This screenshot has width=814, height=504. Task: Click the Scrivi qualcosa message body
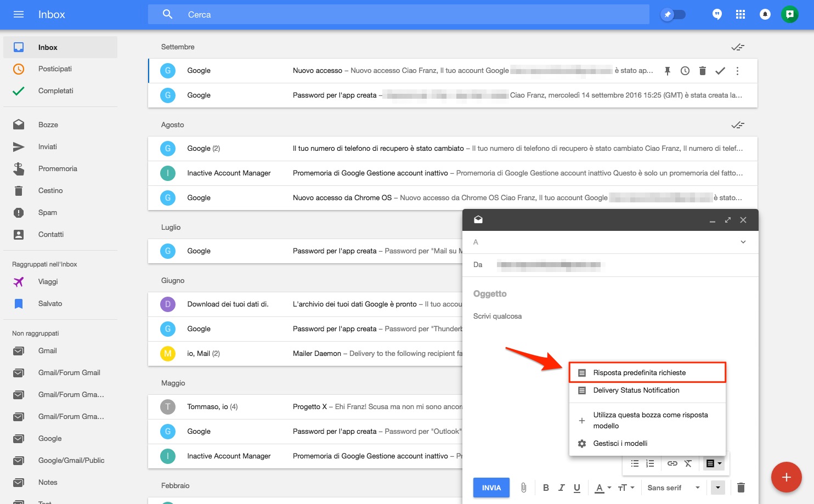[x=610, y=316]
